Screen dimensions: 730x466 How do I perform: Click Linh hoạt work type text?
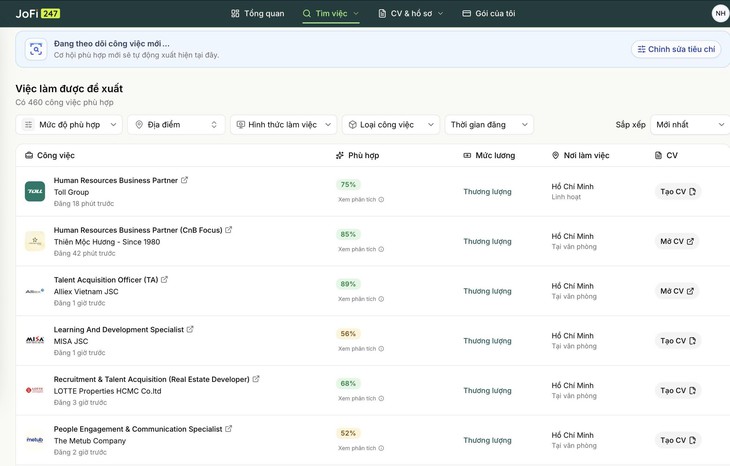coord(566,197)
